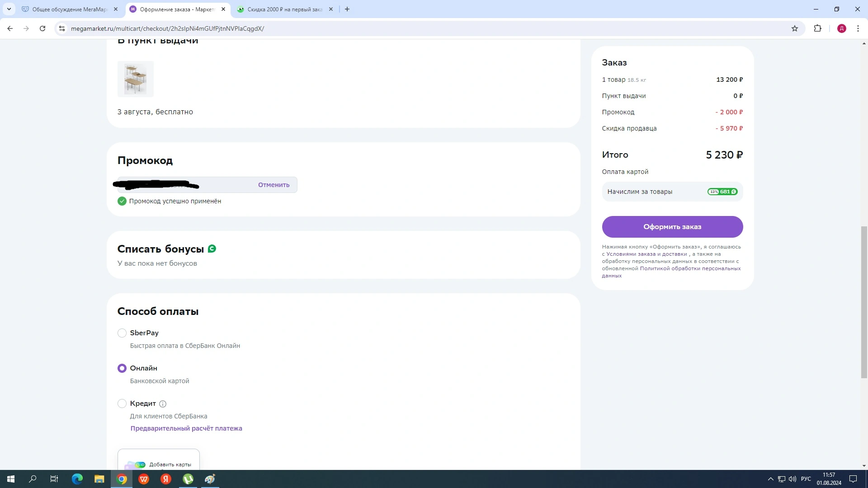
Task: Open Предварительный расчёт платежа link
Action: pos(186,428)
